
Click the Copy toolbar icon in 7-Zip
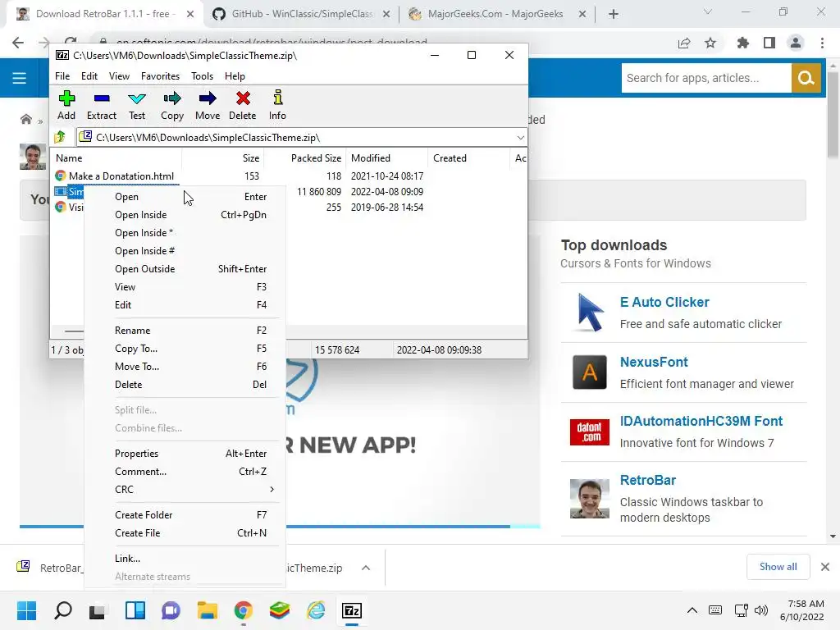(x=172, y=105)
